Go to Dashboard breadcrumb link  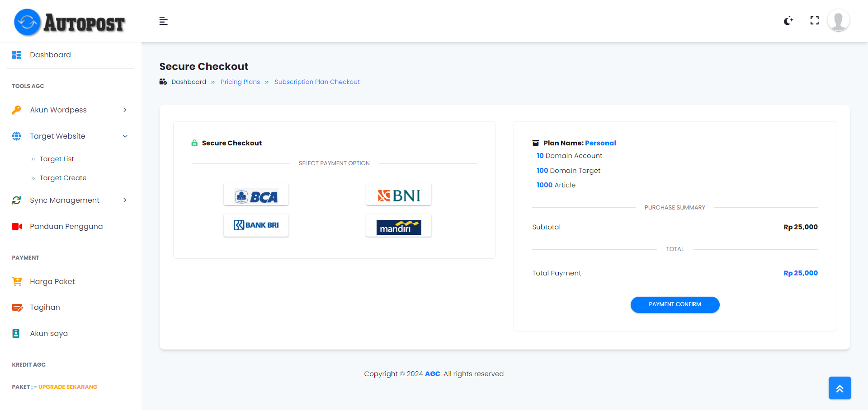(x=189, y=82)
